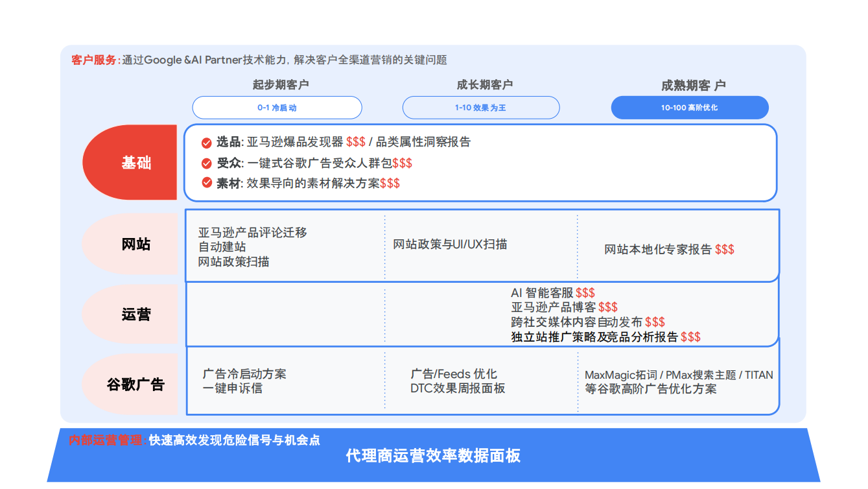868x489 pixels.
Task: Select the AI 智能客服 item
Action: tap(552, 292)
